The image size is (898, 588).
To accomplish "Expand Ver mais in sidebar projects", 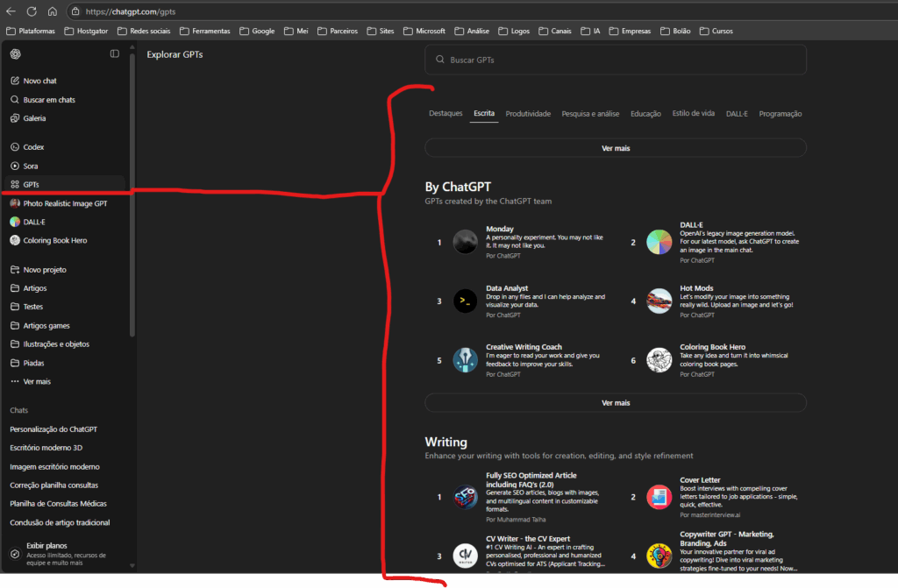I will click(x=36, y=382).
